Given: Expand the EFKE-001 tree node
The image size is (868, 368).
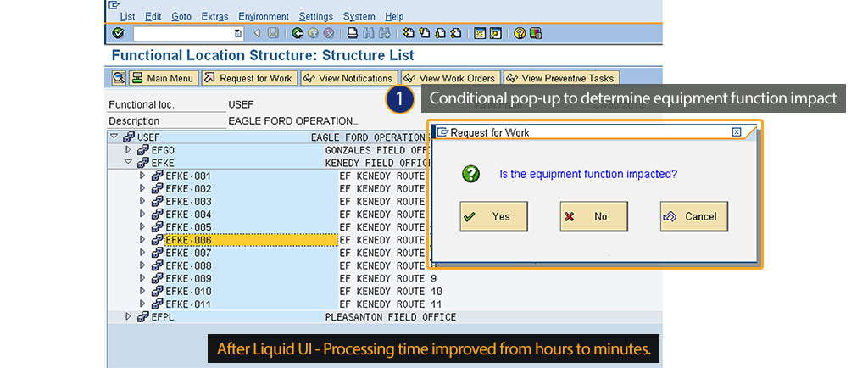Looking at the screenshot, I should (142, 176).
